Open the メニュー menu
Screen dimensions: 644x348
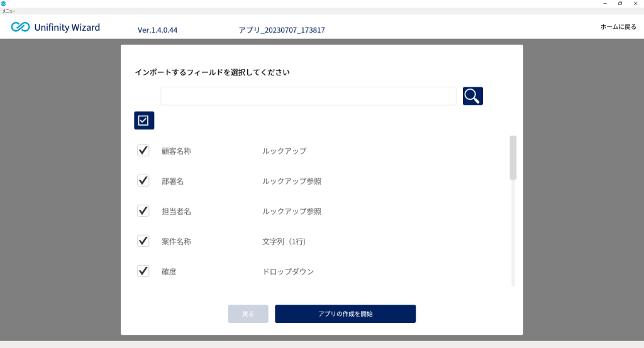pyautogui.click(x=9, y=11)
